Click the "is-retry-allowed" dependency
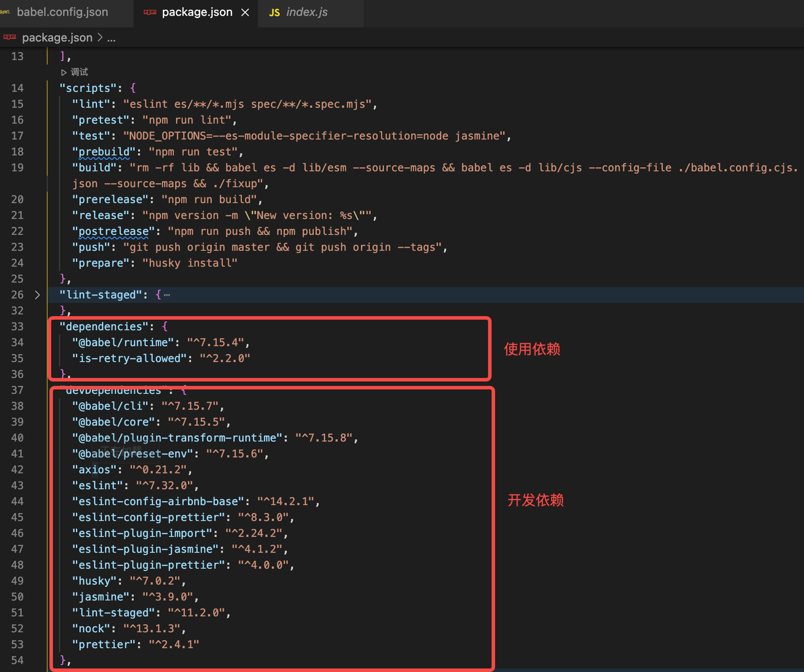804x672 pixels. click(x=129, y=358)
